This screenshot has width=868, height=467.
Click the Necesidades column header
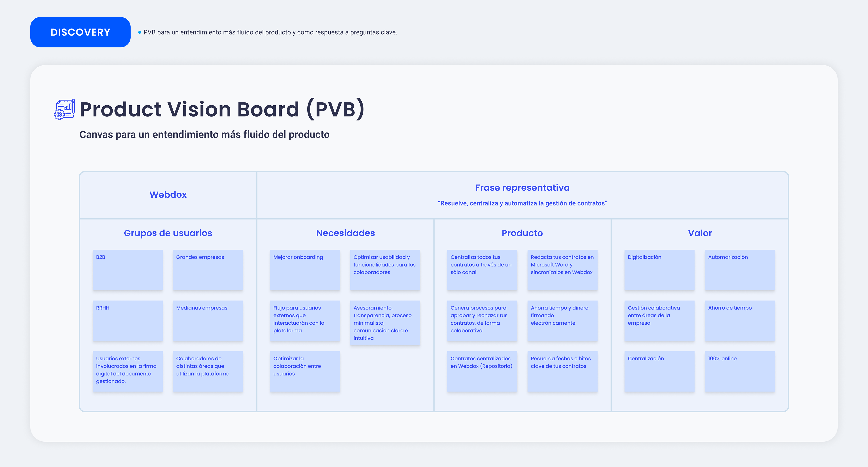point(345,233)
